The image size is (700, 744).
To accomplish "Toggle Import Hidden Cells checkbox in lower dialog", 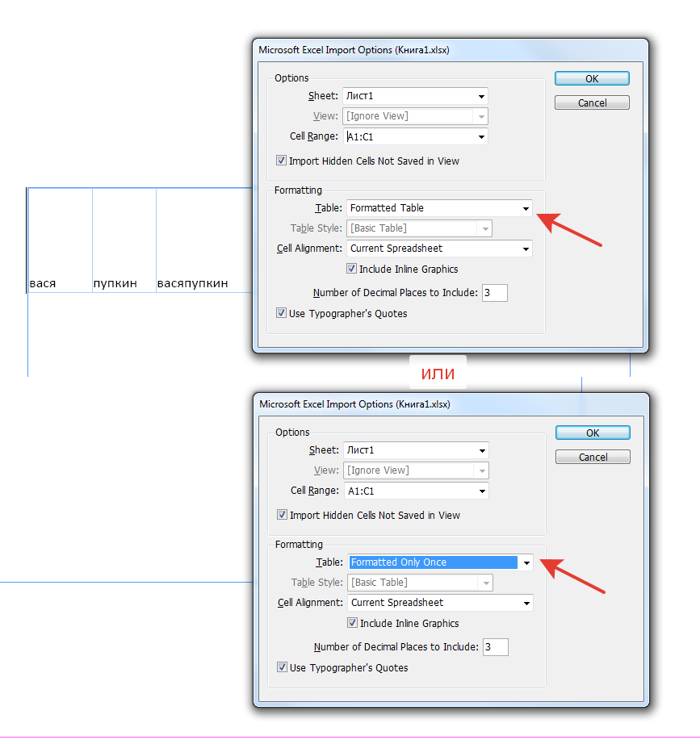I will pos(282,515).
